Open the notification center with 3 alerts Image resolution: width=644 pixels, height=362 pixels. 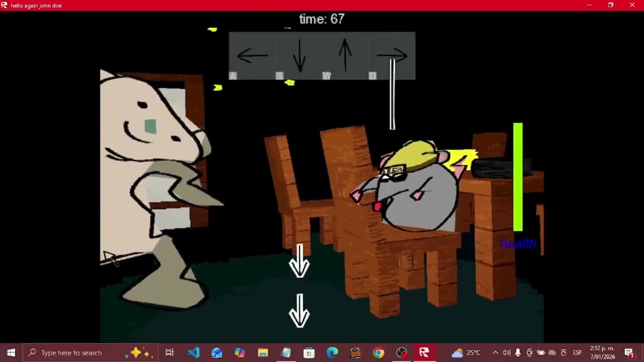point(629,352)
